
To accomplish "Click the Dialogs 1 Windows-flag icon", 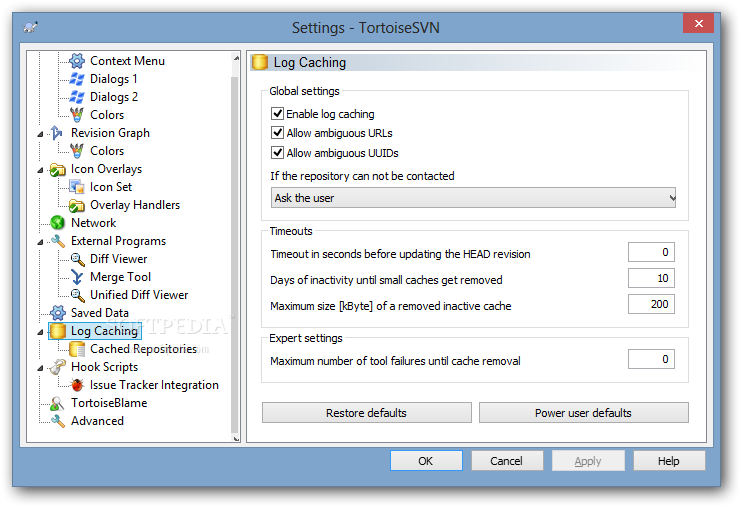I will (x=77, y=79).
